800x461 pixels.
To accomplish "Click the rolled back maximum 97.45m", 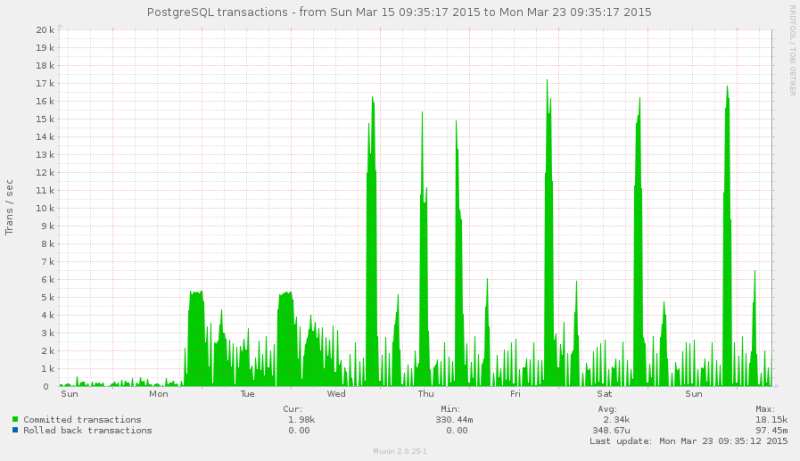I will (x=771, y=430).
